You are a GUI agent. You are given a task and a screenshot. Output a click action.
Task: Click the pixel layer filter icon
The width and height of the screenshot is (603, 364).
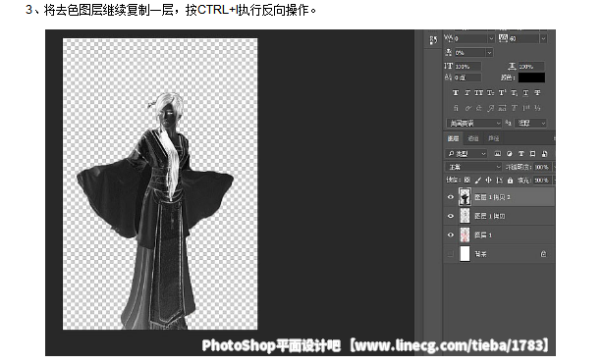(498, 154)
